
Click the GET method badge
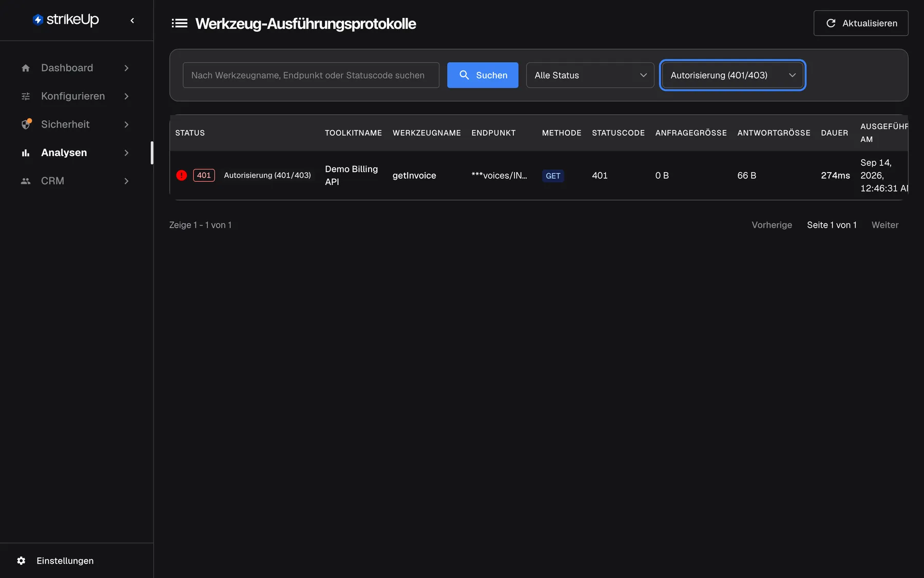coord(553,176)
